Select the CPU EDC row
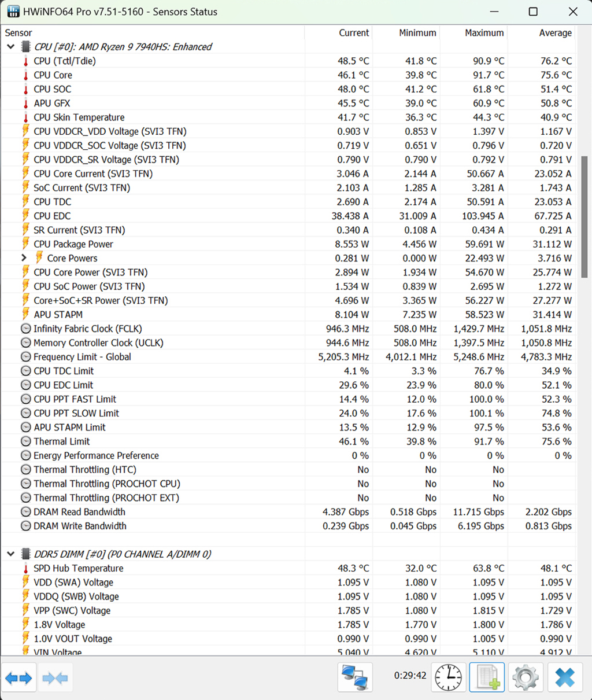The width and height of the screenshot is (592, 700). point(288,216)
